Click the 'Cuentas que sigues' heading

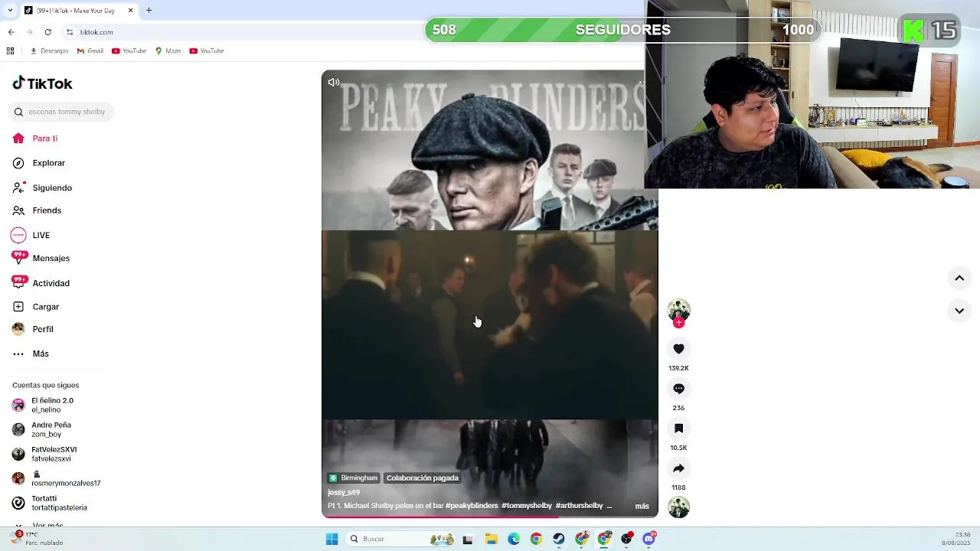coord(45,385)
